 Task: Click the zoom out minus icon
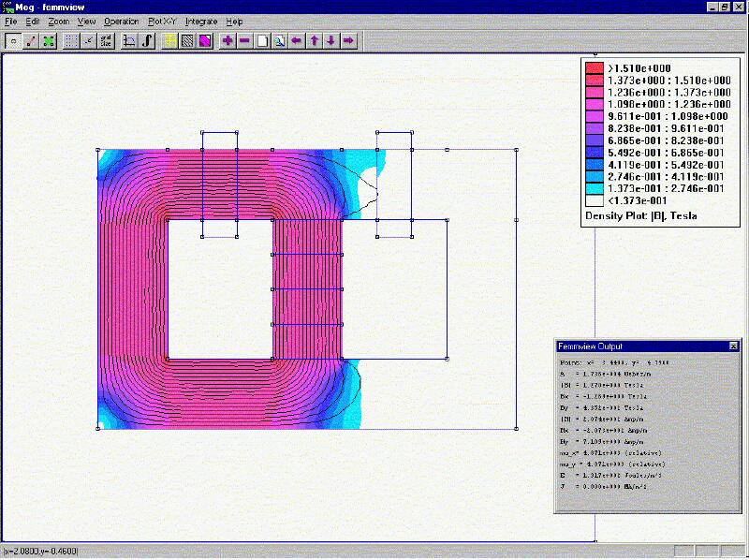pos(244,40)
